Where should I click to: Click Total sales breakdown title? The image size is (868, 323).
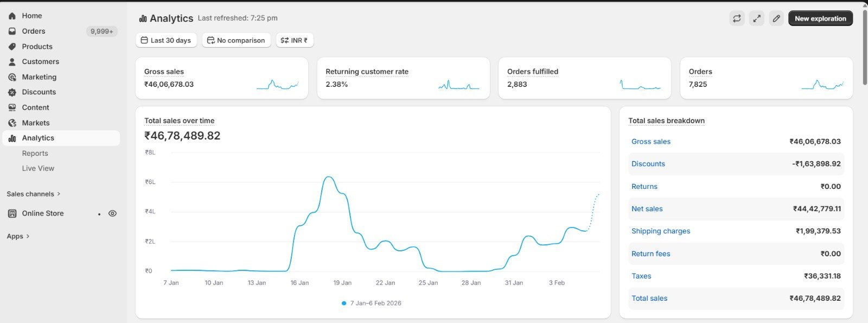point(666,121)
